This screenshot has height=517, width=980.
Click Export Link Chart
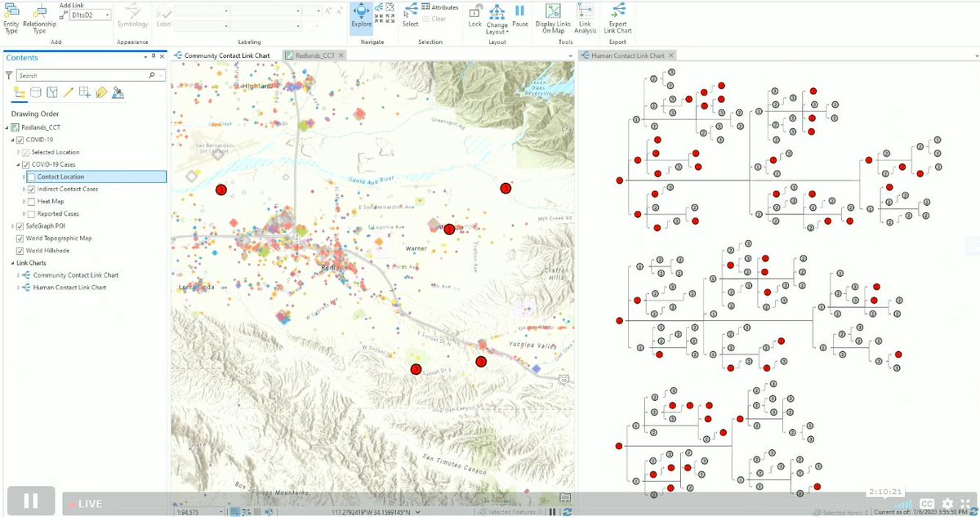pos(617,18)
